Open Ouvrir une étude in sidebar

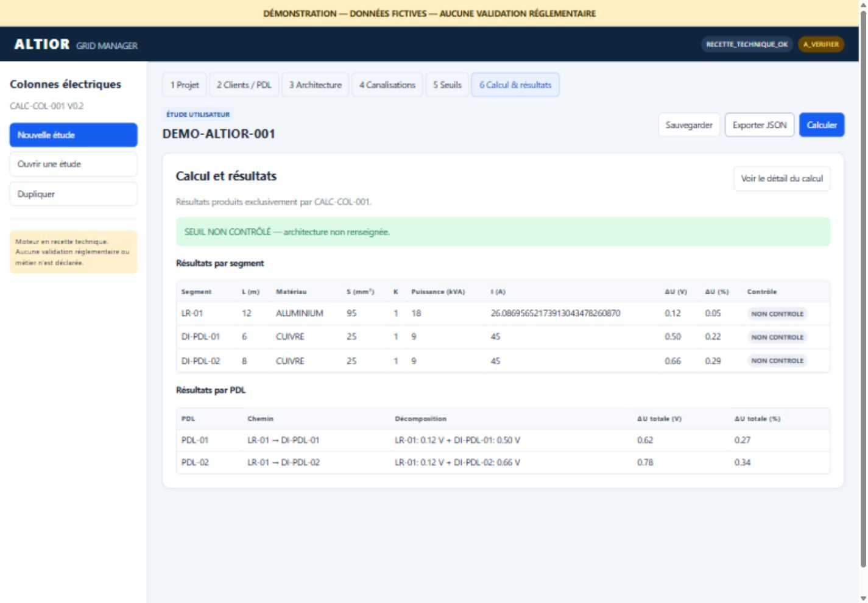tap(74, 164)
